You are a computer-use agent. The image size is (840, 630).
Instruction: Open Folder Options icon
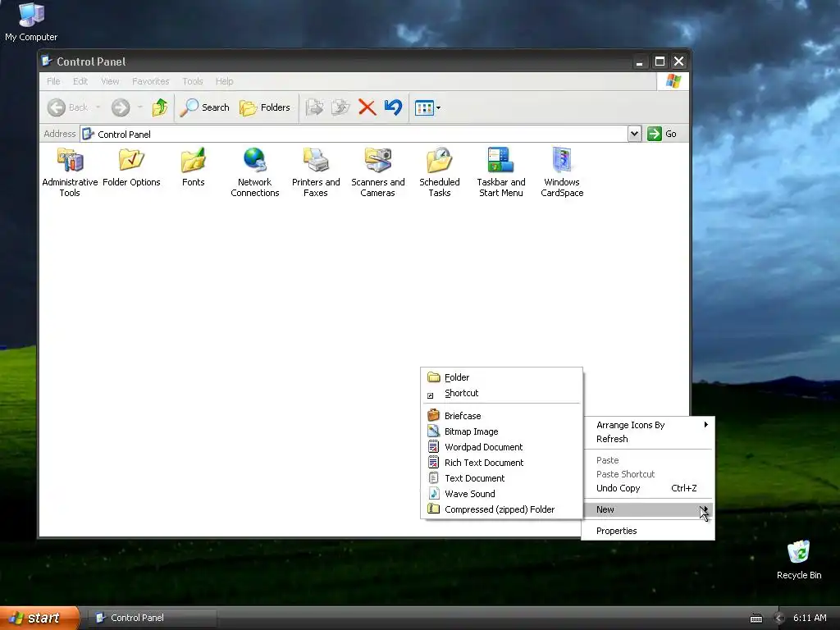click(131, 167)
